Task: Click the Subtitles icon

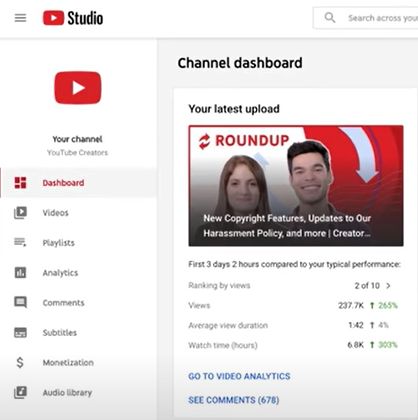Action: (20, 333)
